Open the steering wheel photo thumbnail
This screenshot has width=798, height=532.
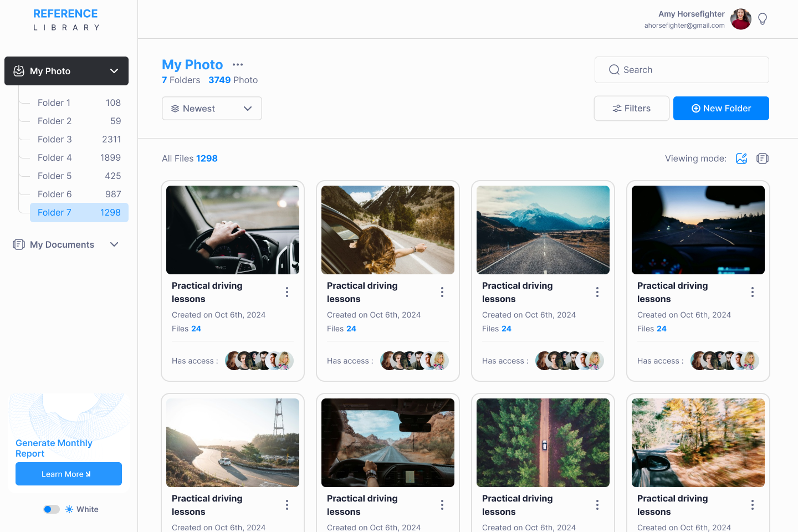click(233, 230)
